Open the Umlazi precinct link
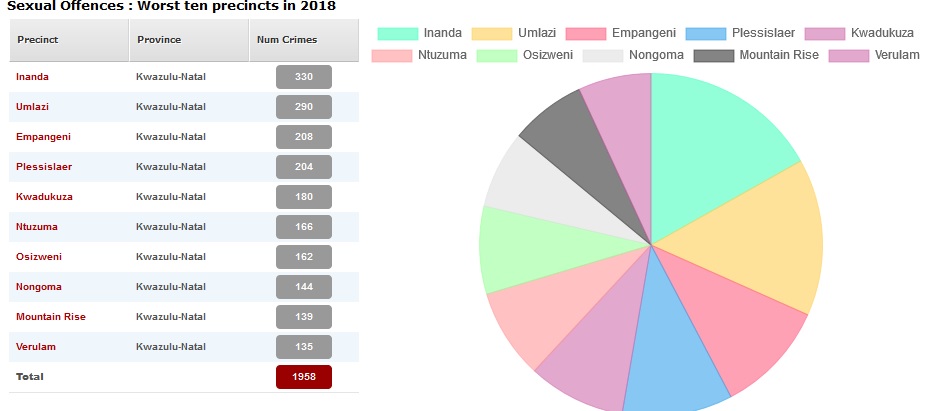Viewport: 937px width, 411px height. [x=31, y=107]
